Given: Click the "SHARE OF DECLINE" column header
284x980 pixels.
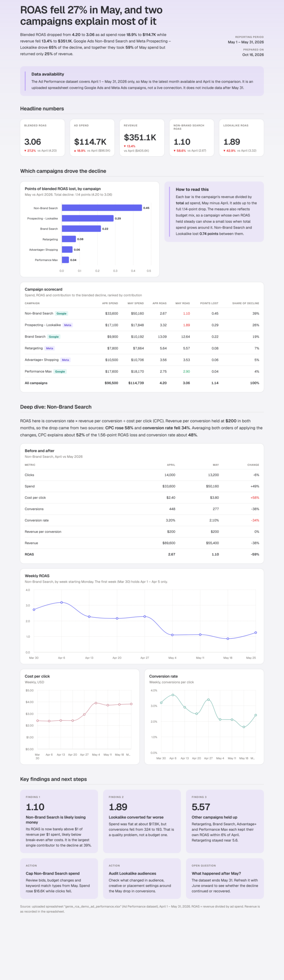Looking at the screenshot, I should 246,303.
